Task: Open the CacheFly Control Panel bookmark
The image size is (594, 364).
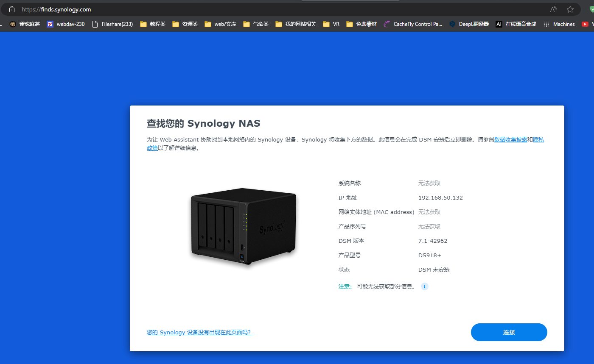Action: pos(413,24)
